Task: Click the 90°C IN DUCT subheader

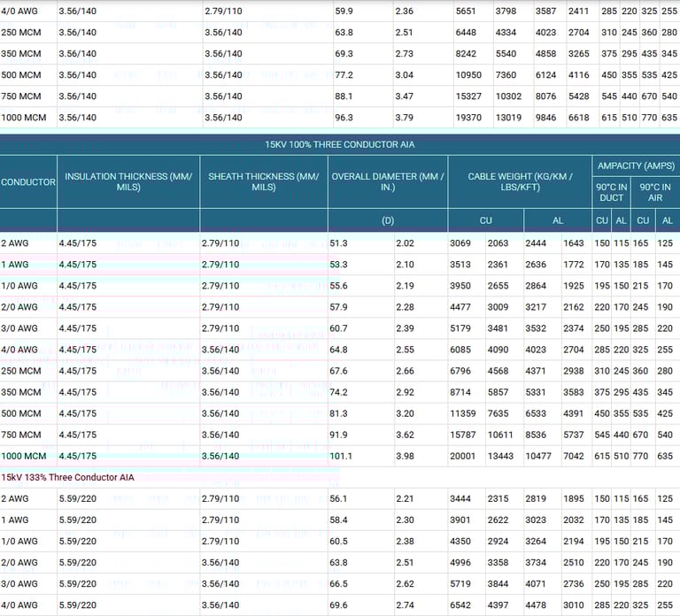Action: coord(612,192)
